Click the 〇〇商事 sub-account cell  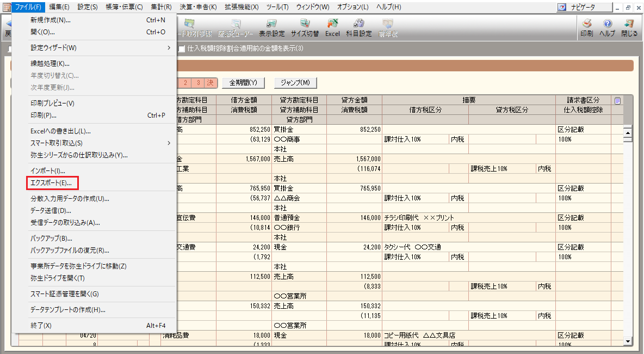(299, 139)
